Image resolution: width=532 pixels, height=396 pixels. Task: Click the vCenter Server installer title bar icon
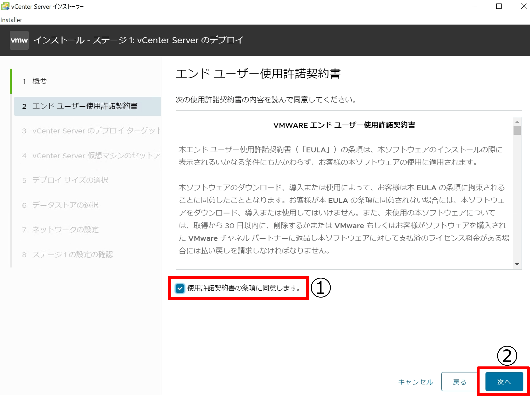coord(5,6)
